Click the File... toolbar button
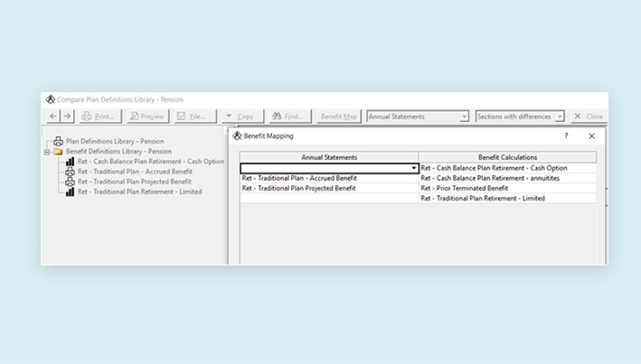The height and width of the screenshot is (364, 641). click(195, 117)
